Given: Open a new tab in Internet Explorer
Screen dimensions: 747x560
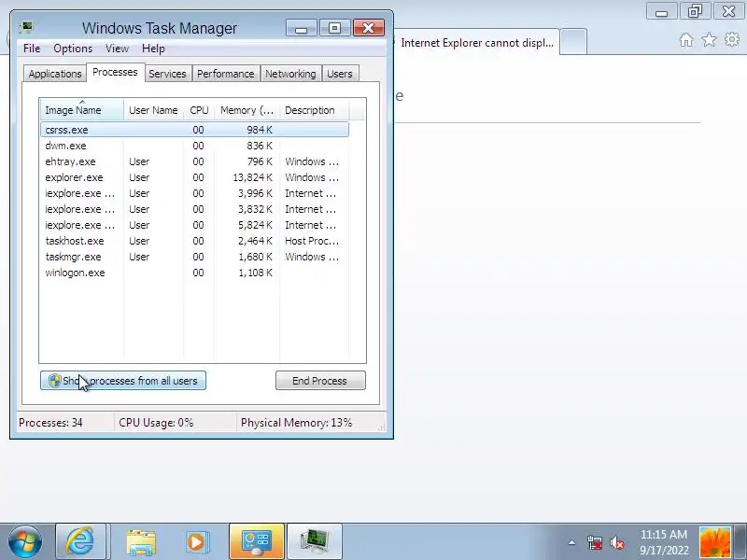Looking at the screenshot, I should point(573,42).
